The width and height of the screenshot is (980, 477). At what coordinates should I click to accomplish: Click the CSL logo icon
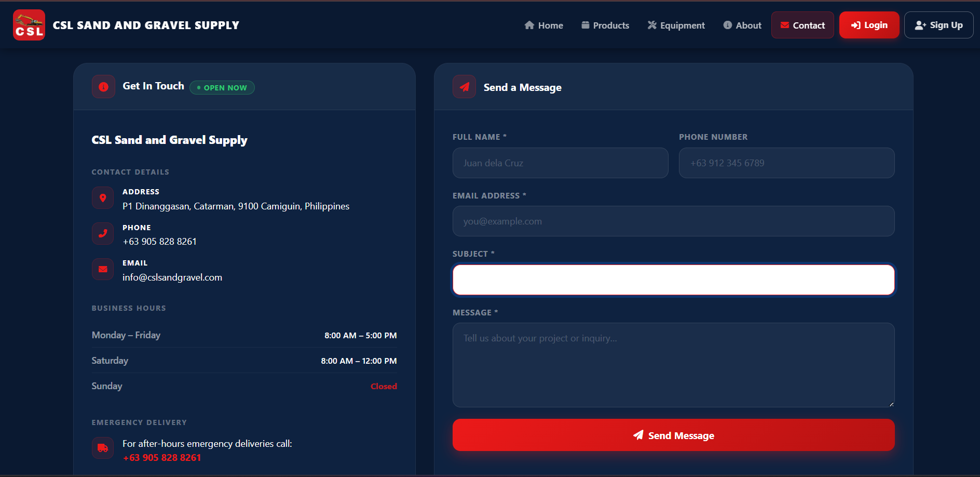click(x=29, y=24)
